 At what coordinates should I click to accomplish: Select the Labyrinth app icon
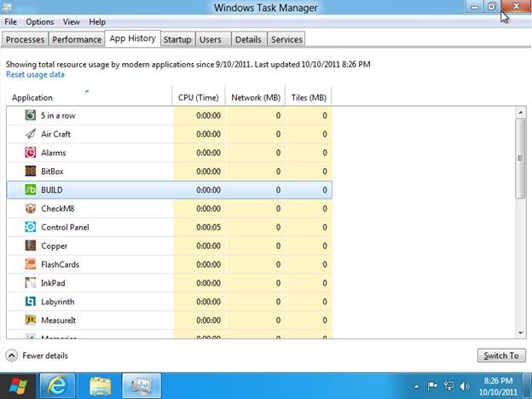[x=31, y=302]
